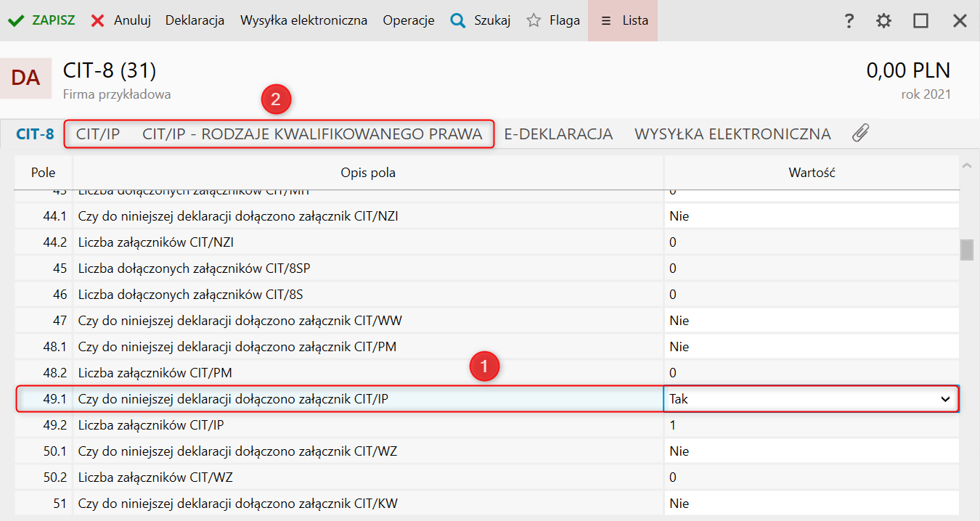Select row 'Liczba załączników CIT/WZ'
The image size is (980, 521).
point(487,477)
